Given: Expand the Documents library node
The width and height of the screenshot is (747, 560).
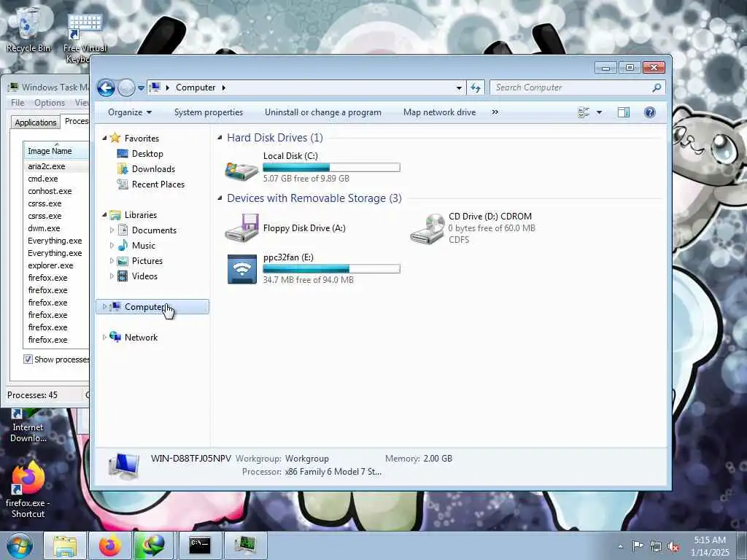Looking at the screenshot, I should click(x=112, y=230).
